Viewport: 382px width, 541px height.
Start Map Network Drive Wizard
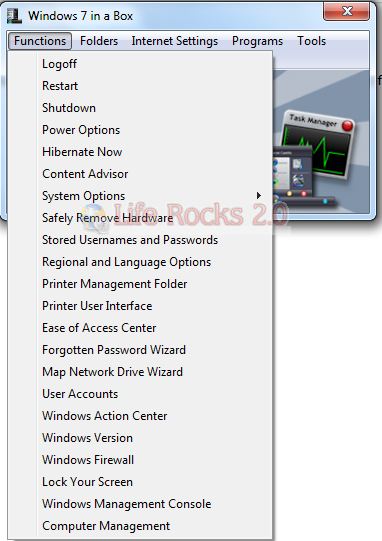(x=140, y=372)
